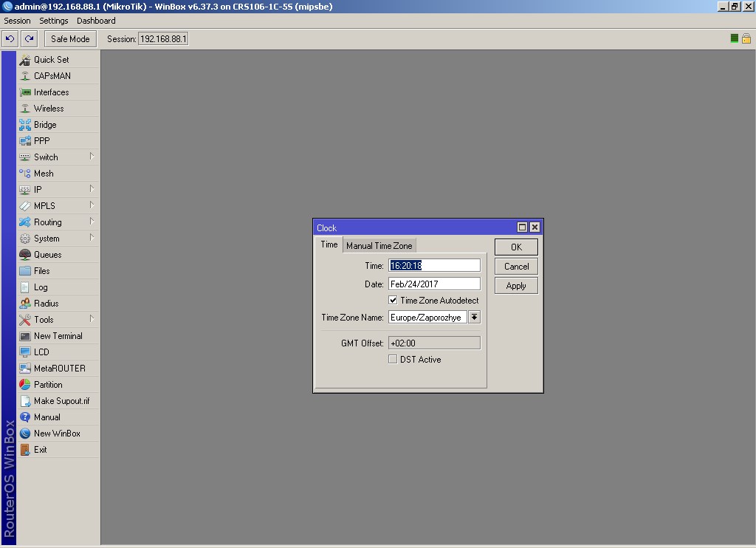Click into the Date input field

[434, 284]
